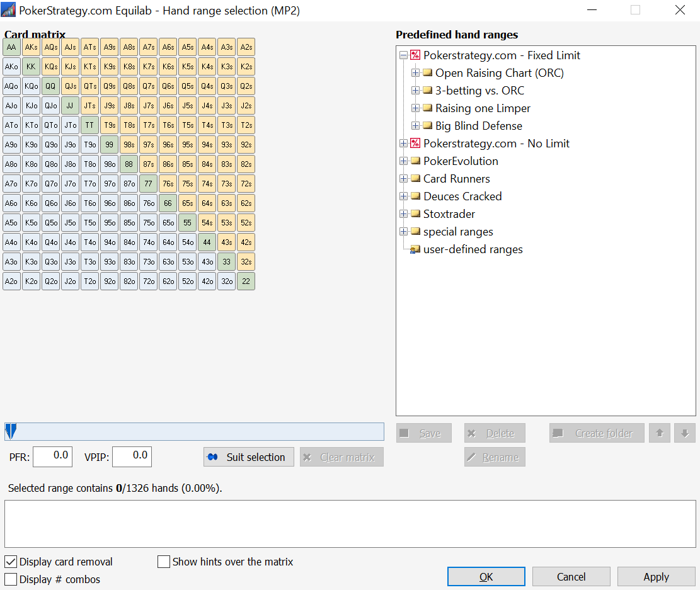Click the Raising one Limper folder icon

tap(427, 108)
